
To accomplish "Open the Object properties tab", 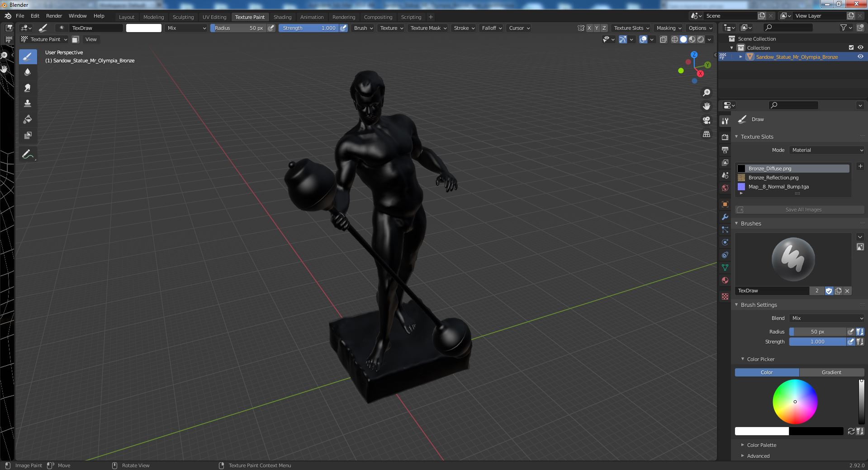I will coord(725,204).
